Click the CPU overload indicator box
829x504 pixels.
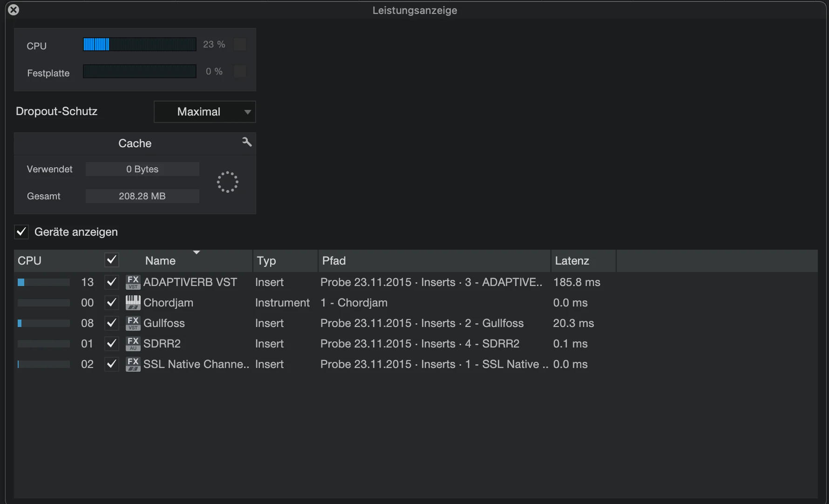[240, 45]
